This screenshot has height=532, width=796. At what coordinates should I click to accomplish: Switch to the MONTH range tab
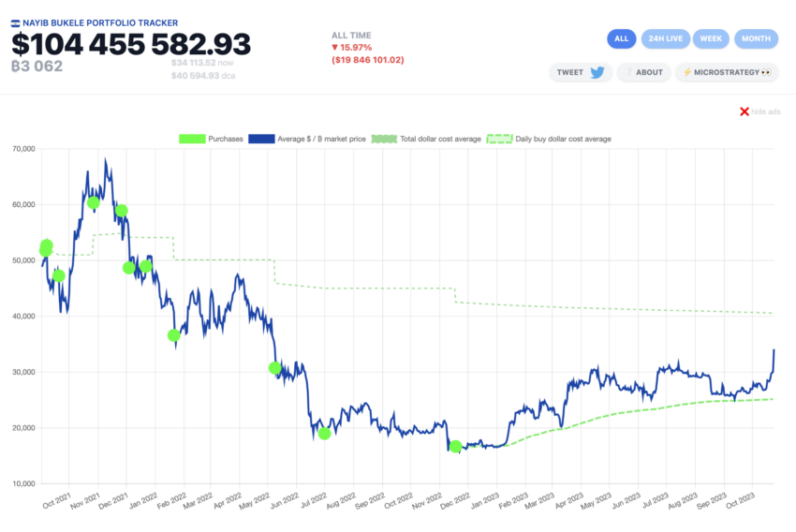click(756, 38)
